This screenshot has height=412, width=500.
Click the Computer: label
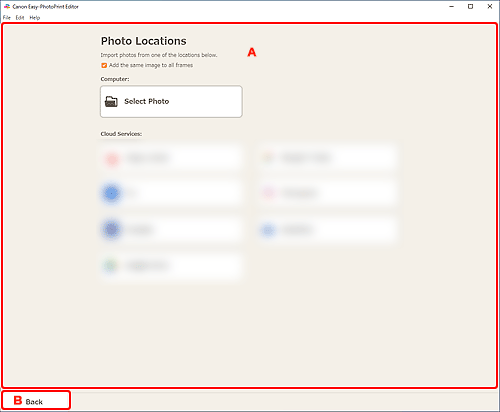(x=115, y=79)
